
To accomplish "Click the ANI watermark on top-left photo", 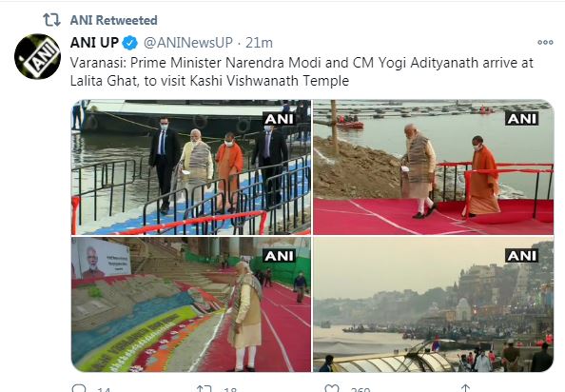I will [280, 119].
